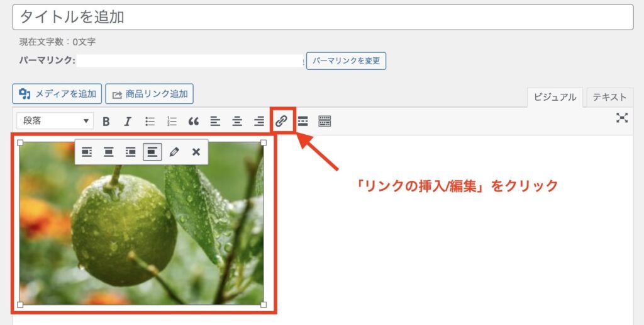Toggle the toolbar kitchen sink icon
Image resolution: width=644 pixels, height=325 pixels.
[325, 122]
